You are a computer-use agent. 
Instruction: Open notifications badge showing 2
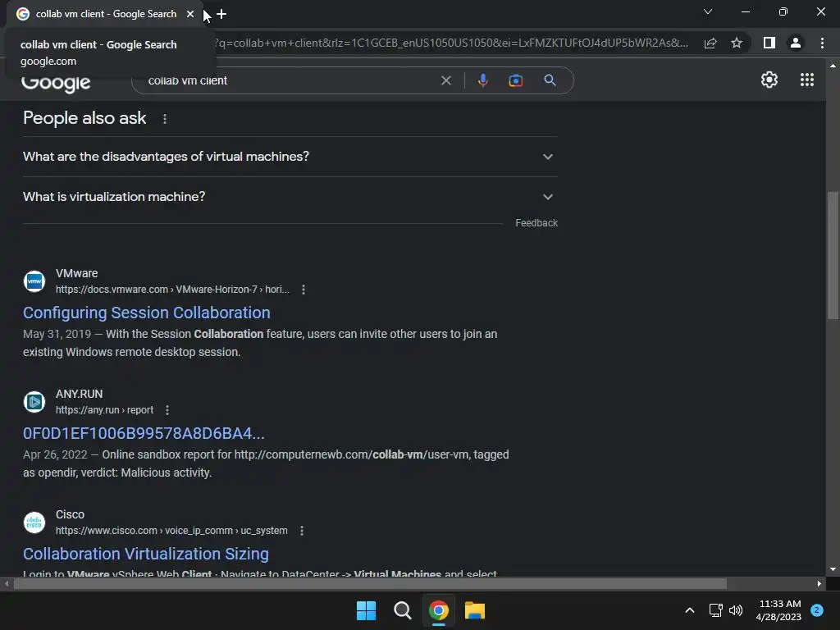817,610
